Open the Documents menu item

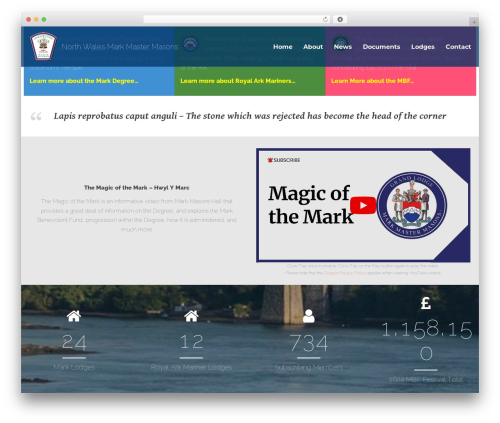coord(381,47)
